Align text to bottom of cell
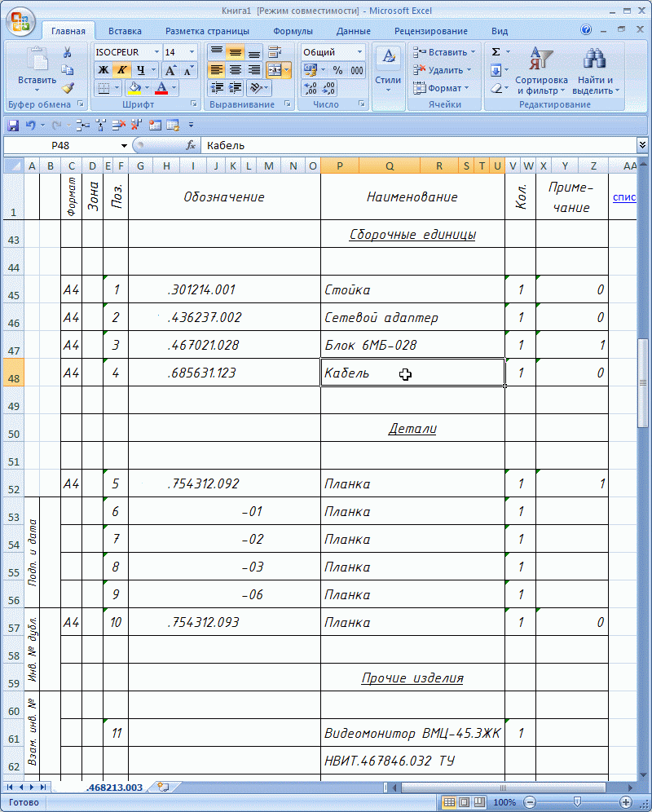Viewport: 652px width, 812px height. [x=254, y=52]
